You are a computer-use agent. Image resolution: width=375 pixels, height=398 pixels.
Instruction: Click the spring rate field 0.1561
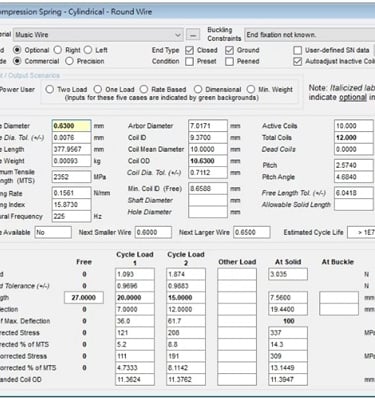(71, 193)
